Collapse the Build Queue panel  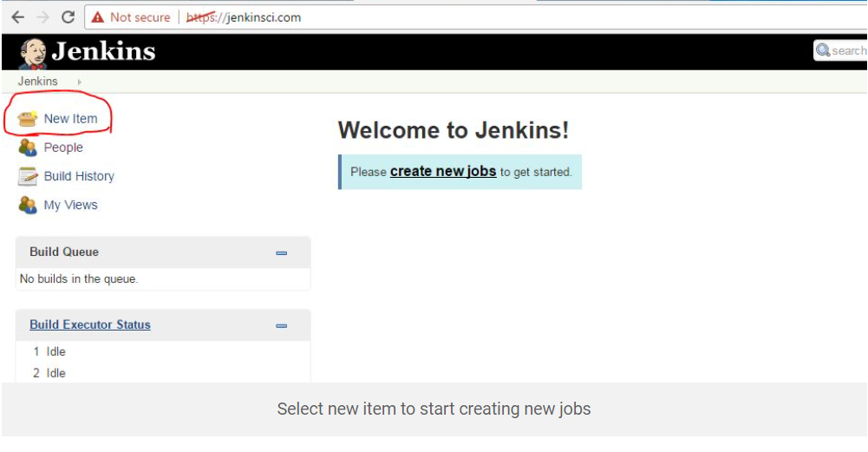(281, 253)
